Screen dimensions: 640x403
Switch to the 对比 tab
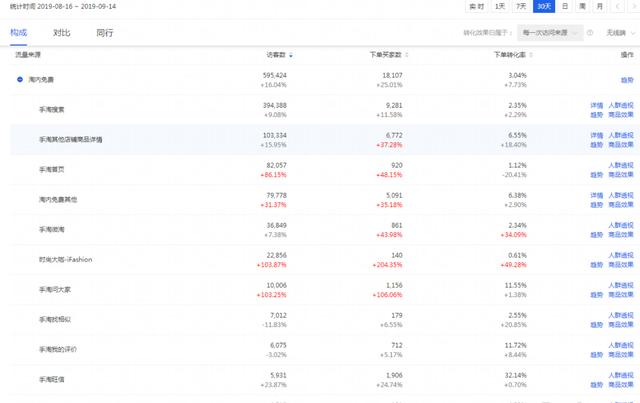61,33
